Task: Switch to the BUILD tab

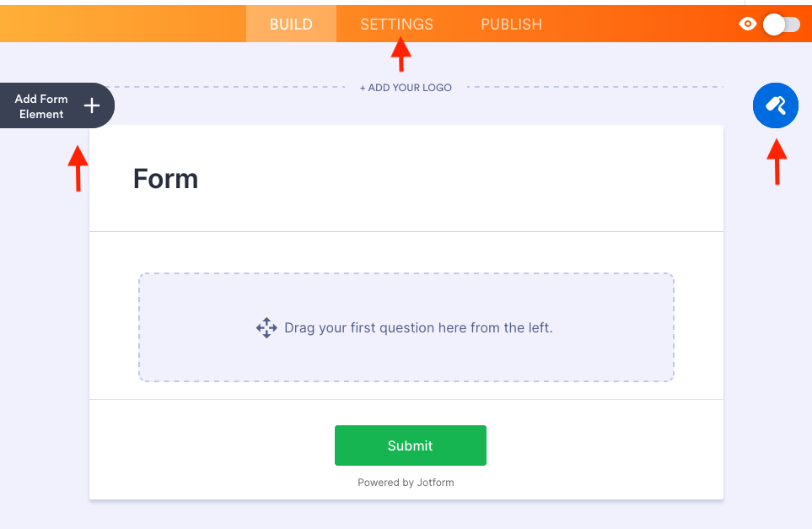Action: (291, 24)
